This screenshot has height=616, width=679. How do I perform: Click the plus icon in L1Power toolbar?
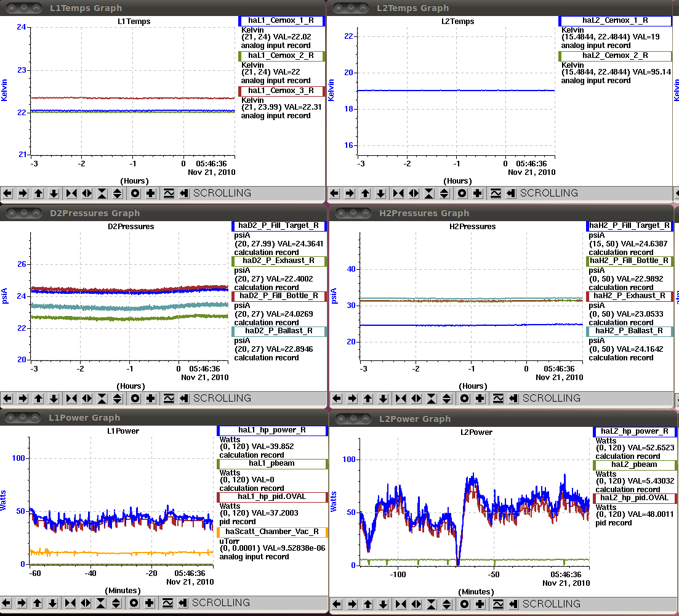point(150,602)
